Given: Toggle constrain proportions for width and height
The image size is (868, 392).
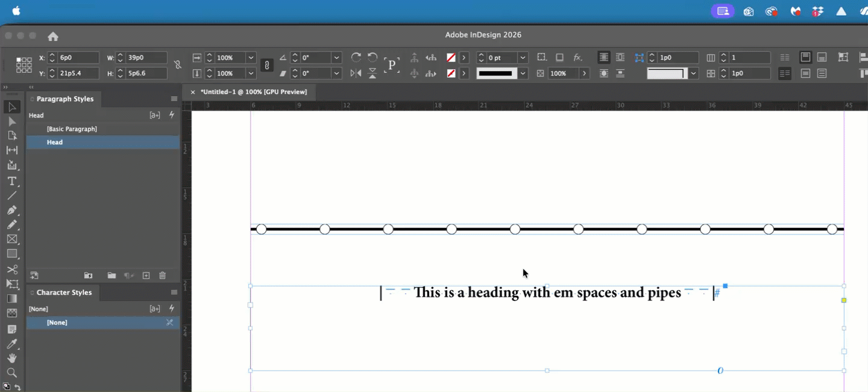Looking at the screenshot, I should click(177, 65).
